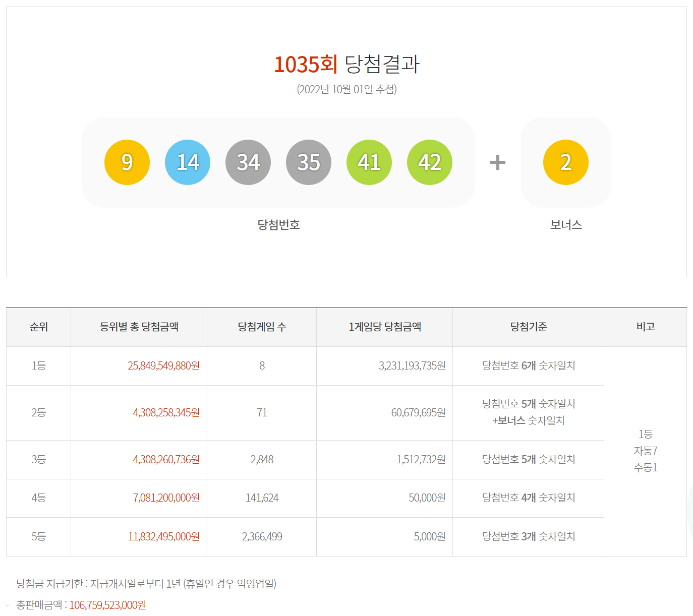Image resolution: width=693 pixels, height=616 pixels.
Task: Select the drawing date 2022년 10월 01일
Action: pyautogui.click(x=346, y=90)
